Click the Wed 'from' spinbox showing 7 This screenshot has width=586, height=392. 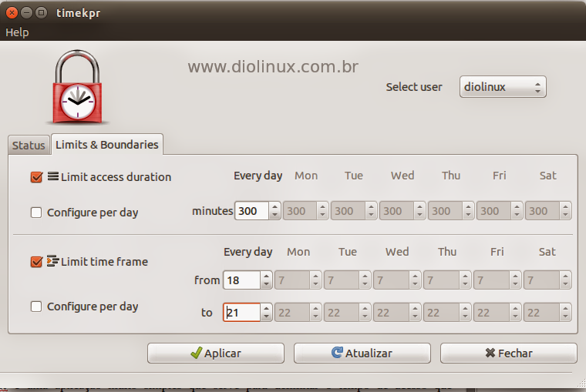397,280
